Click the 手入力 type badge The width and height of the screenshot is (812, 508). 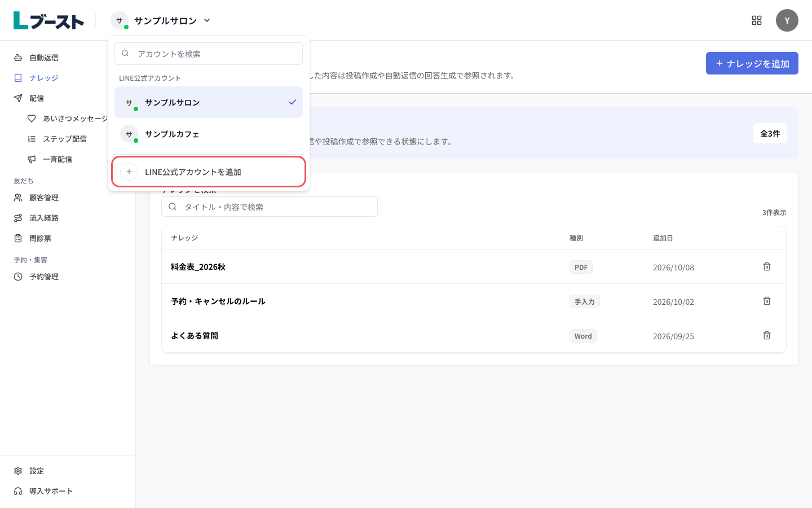coord(585,301)
